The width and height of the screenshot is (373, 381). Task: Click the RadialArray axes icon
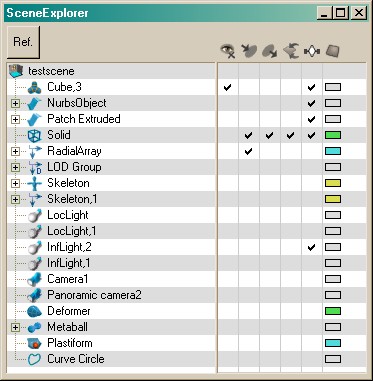35,152
